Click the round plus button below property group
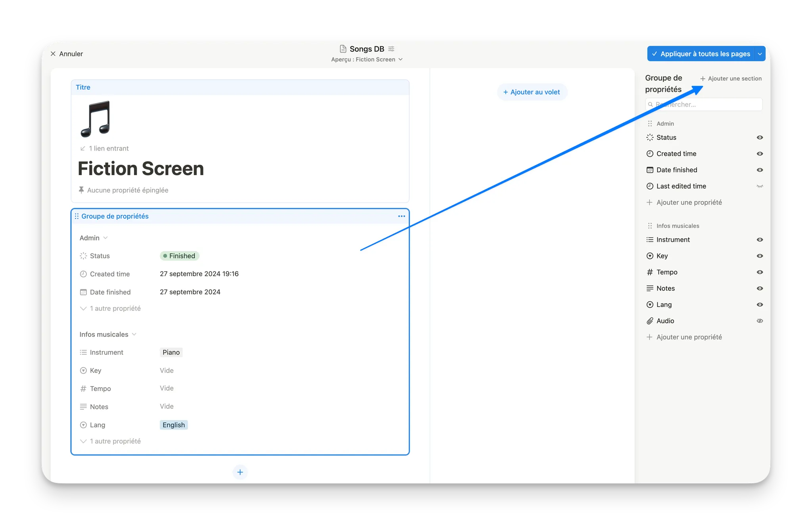 coord(240,472)
